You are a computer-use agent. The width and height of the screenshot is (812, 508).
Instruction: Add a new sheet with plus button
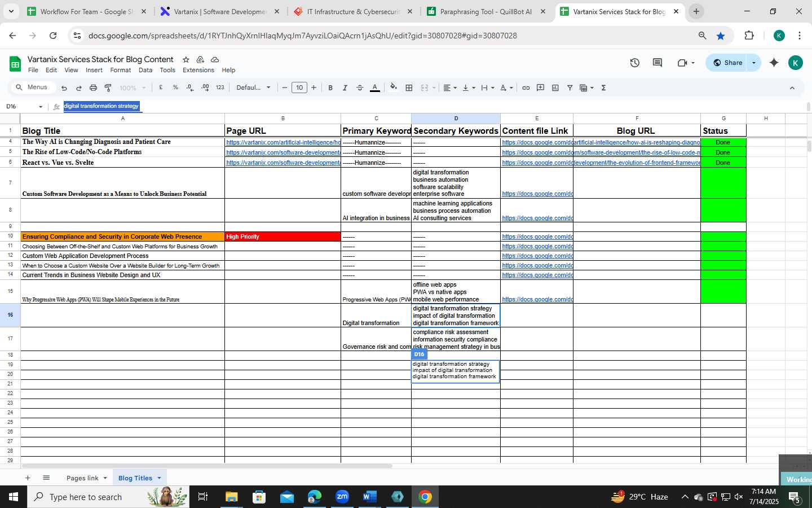click(x=27, y=478)
